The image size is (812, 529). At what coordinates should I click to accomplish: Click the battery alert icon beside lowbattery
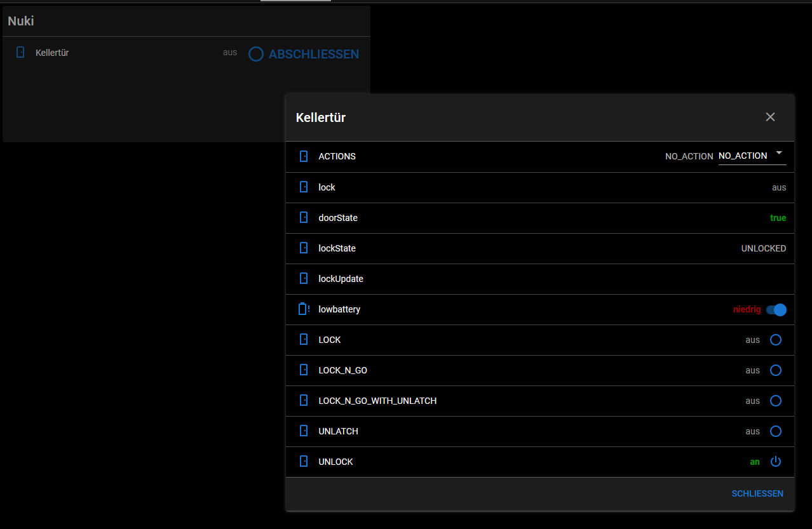(x=304, y=309)
